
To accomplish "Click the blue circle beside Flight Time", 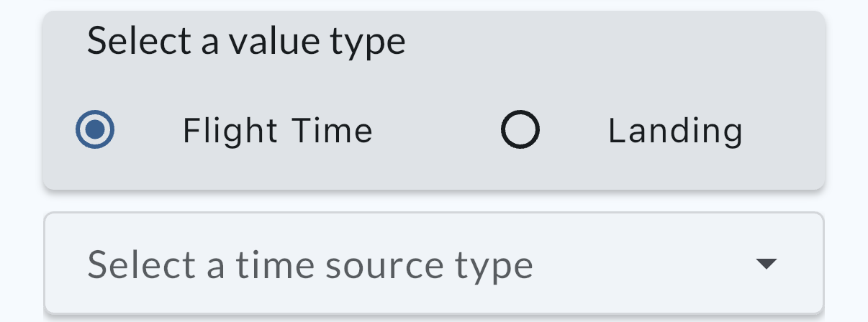I will tap(95, 130).
